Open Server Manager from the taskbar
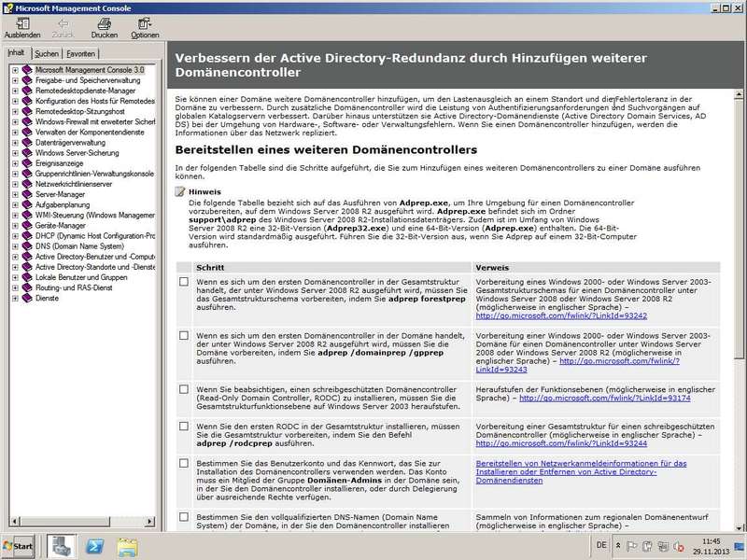The width and height of the screenshot is (747, 560). point(62,546)
